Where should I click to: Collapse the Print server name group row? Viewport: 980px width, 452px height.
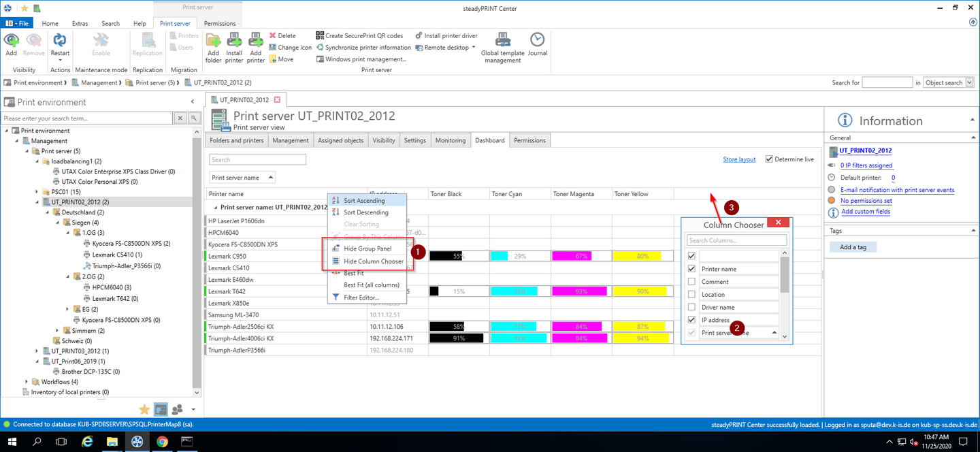[x=216, y=207]
